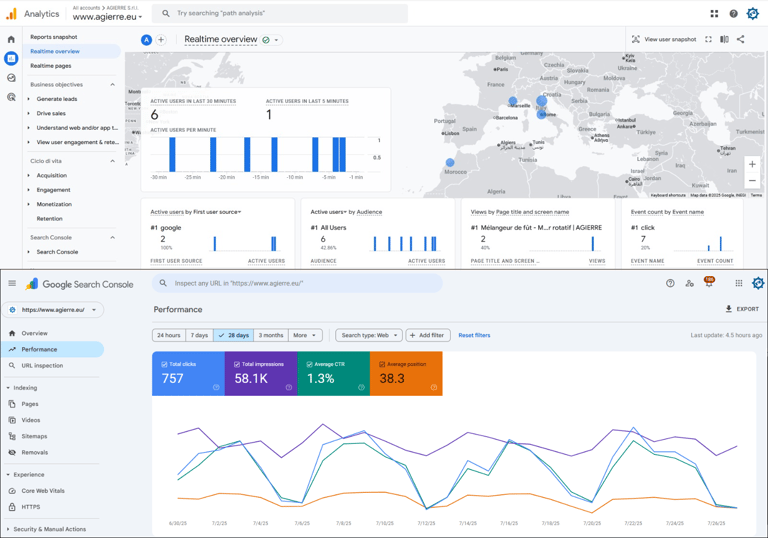Collapse the Search Console section in Analytics
768x538 pixels.
pos(112,237)
